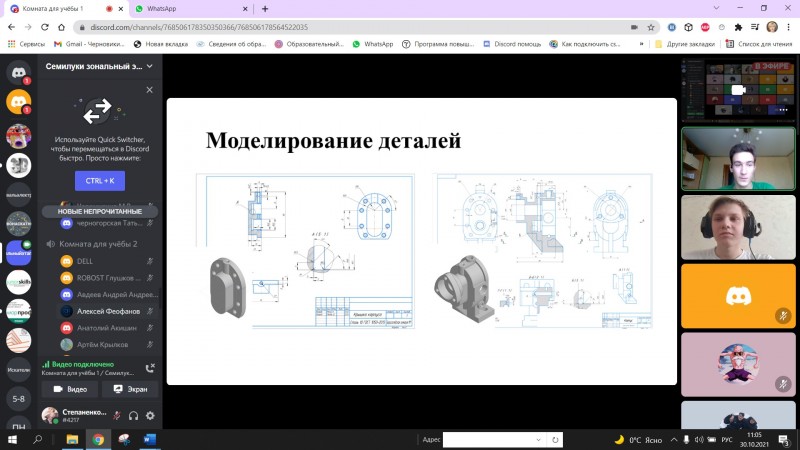Screen dimensions: 800x450
Task: Open Discord home direct messages icon
Action: coord(17,72)
